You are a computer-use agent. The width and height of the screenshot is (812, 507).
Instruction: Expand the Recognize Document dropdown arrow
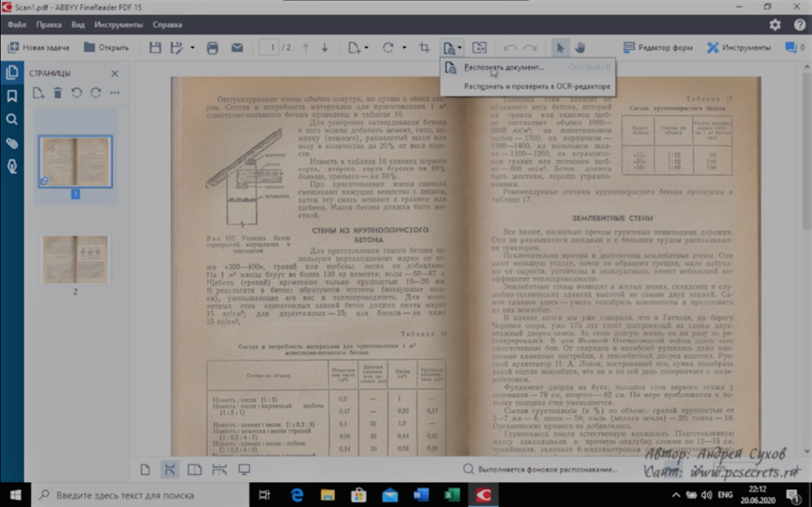click(460, 47)
